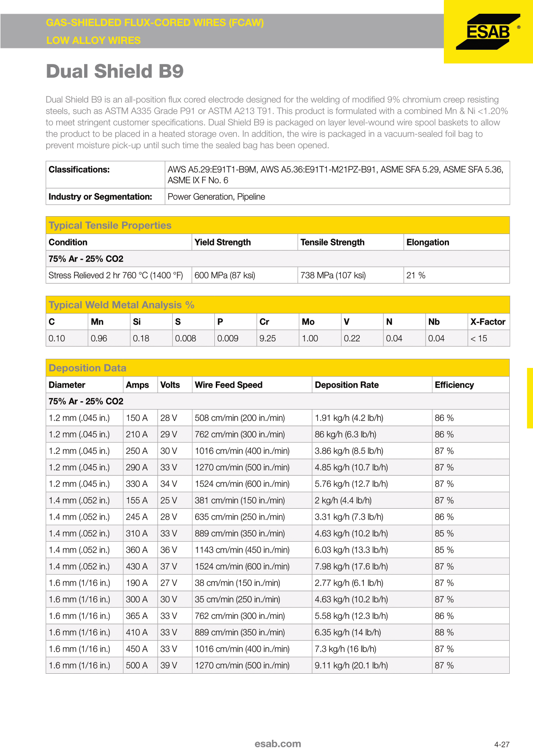
Task: Click the "7.3 kg/h (16 lb/h)" deposition rate
Action: pyautogui.click(x=346, y=649)
